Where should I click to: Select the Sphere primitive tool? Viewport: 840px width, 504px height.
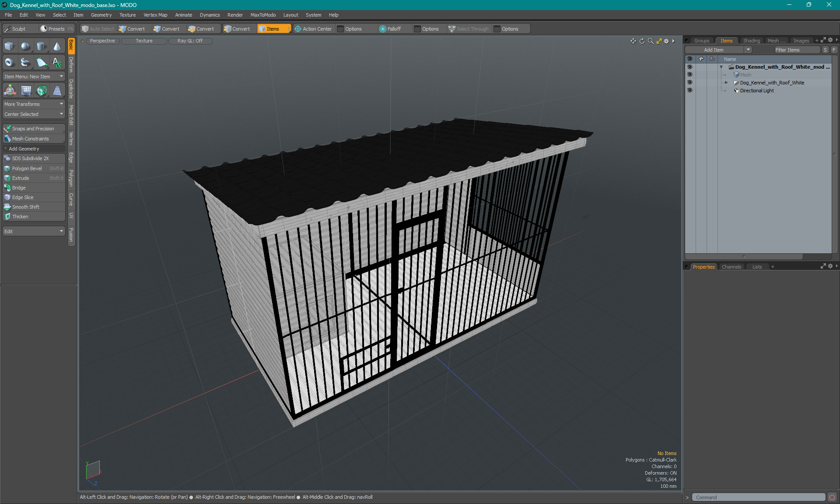[x=25, y=46]
